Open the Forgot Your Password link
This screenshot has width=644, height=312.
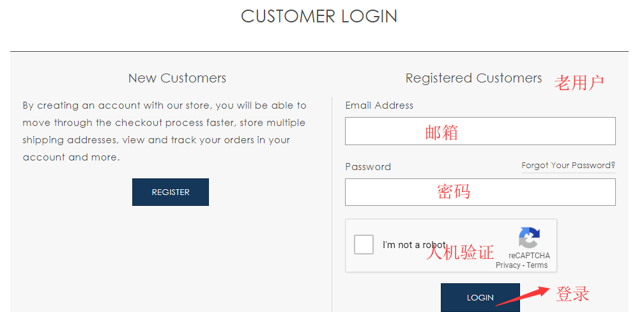(568, 166)
